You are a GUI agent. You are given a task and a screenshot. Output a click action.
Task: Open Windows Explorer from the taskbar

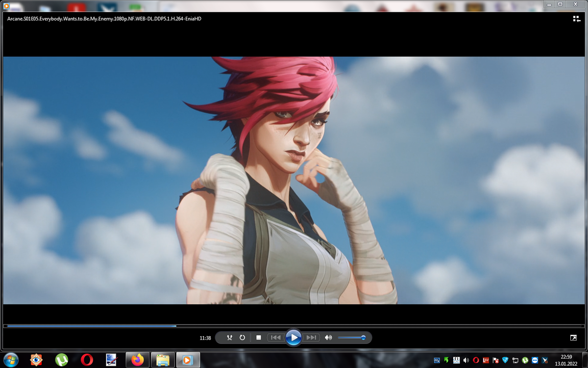coord(163,360)
